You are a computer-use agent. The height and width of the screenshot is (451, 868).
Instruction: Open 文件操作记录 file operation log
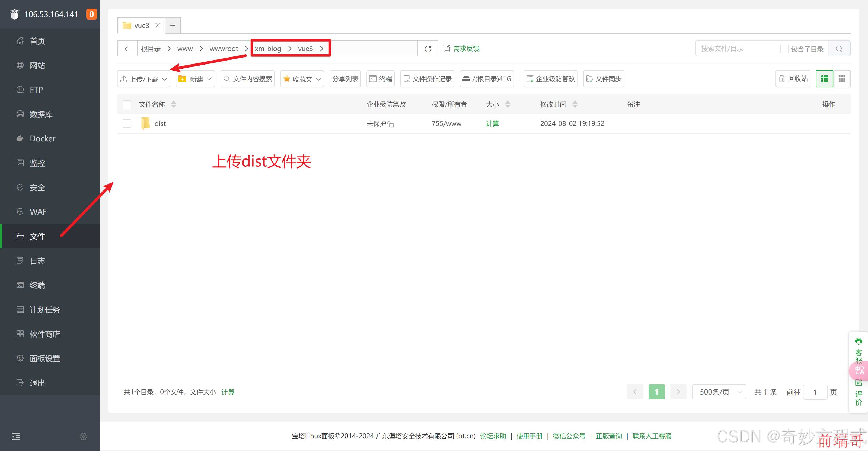pos(427,79)
